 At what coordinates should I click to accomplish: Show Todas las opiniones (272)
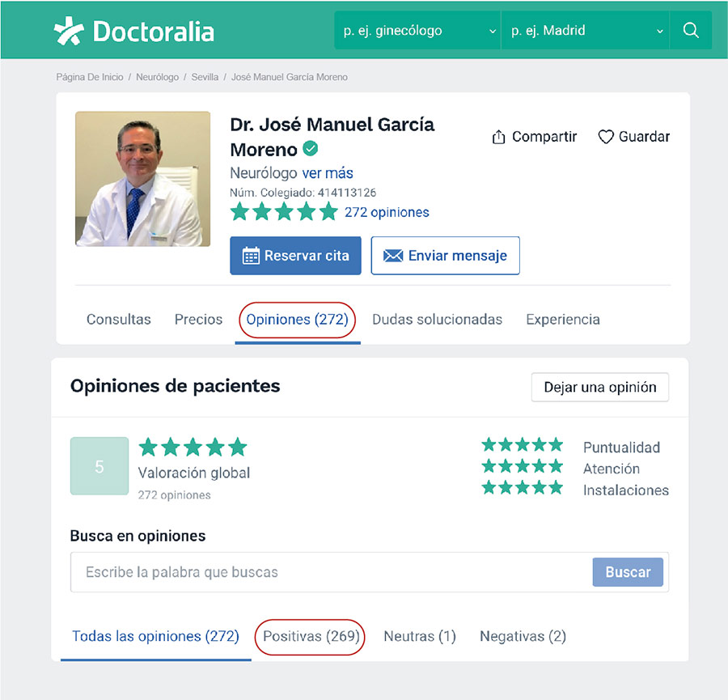click(155, 636)
